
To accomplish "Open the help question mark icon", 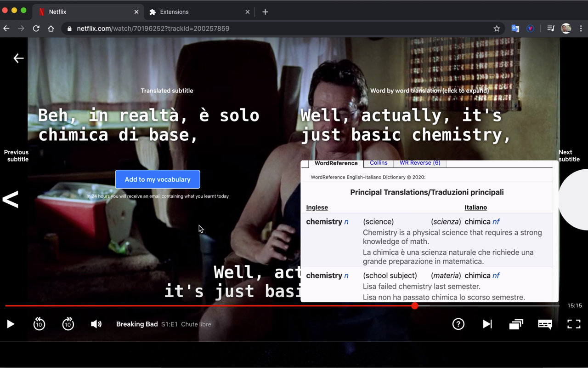I will tap(458, 324).
